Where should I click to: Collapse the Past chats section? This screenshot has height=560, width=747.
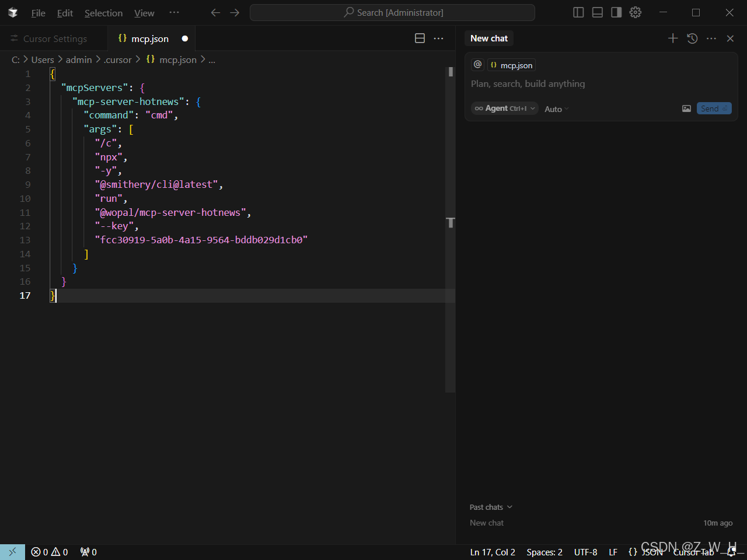[491, 507]
